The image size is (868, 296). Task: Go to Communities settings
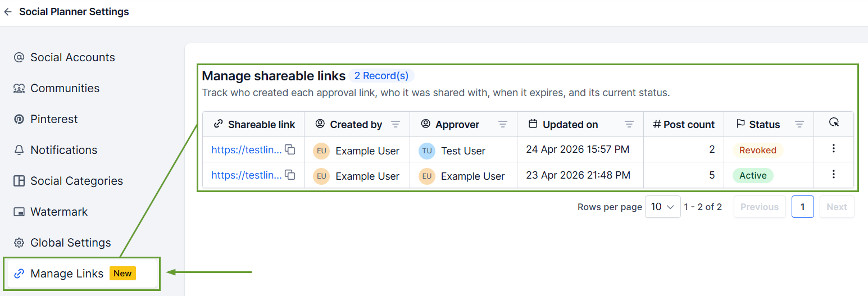65,88
